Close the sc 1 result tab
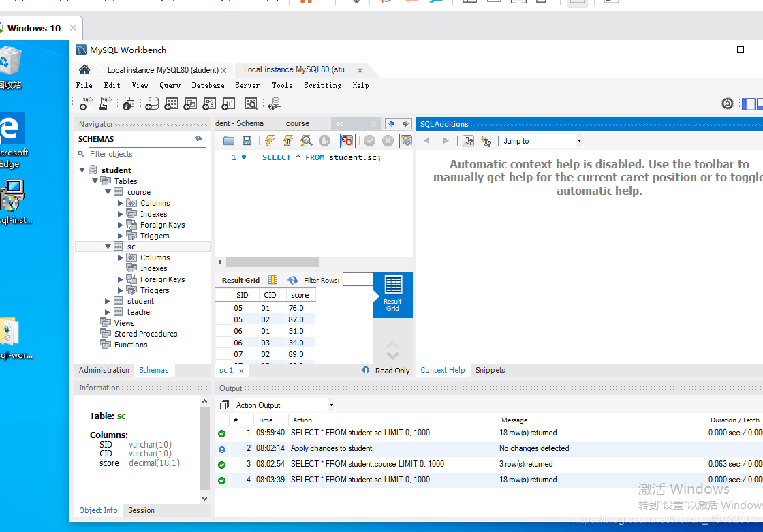Image resolution: width=763 pixels, height=532 pixels. click(241, 371)
